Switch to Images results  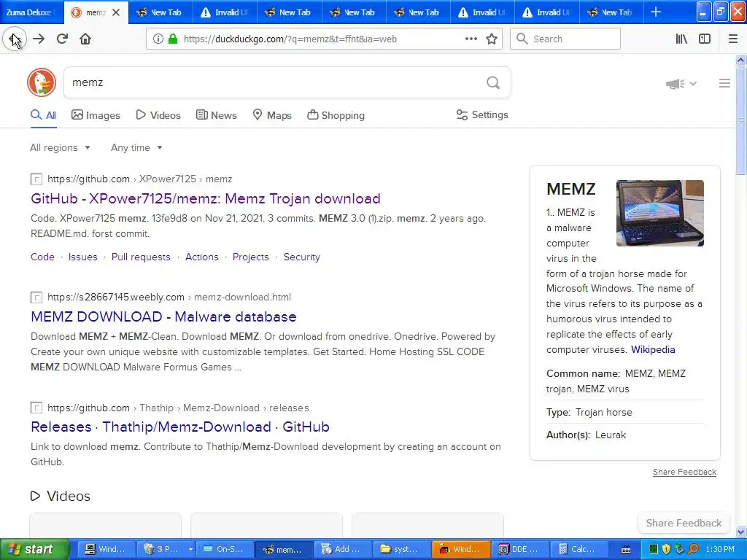pos(96,115)
